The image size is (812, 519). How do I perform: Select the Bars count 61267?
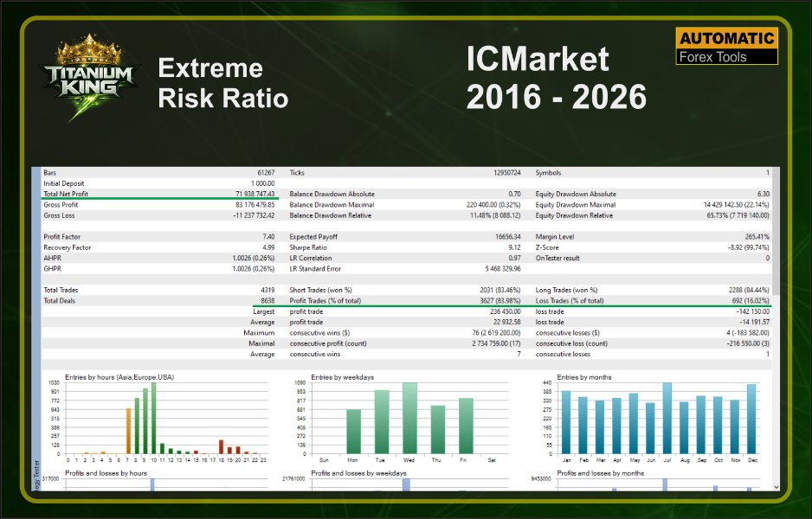click(266, 173)
